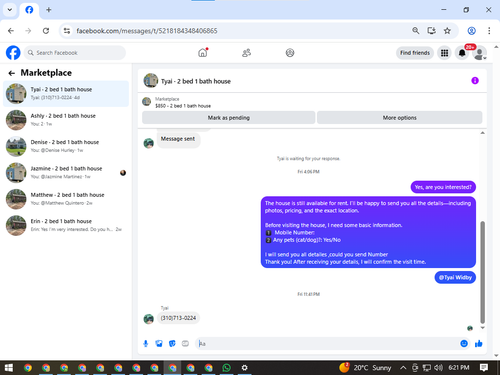500x375 pixels.
Task: Click the install app icon in address bar
Action: point(432,31)
